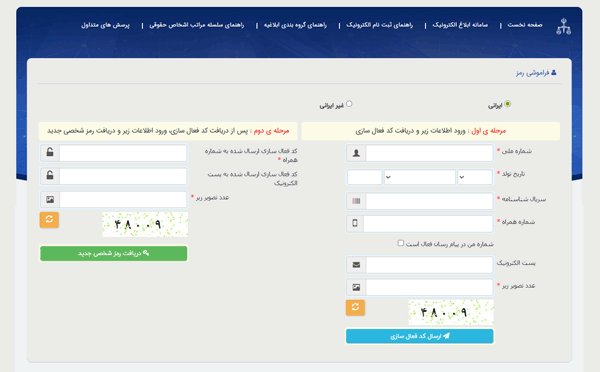The height and width of the screenshot is (372, 600).
Task: Refresh the step one captcha image
Action: (355, 307)
